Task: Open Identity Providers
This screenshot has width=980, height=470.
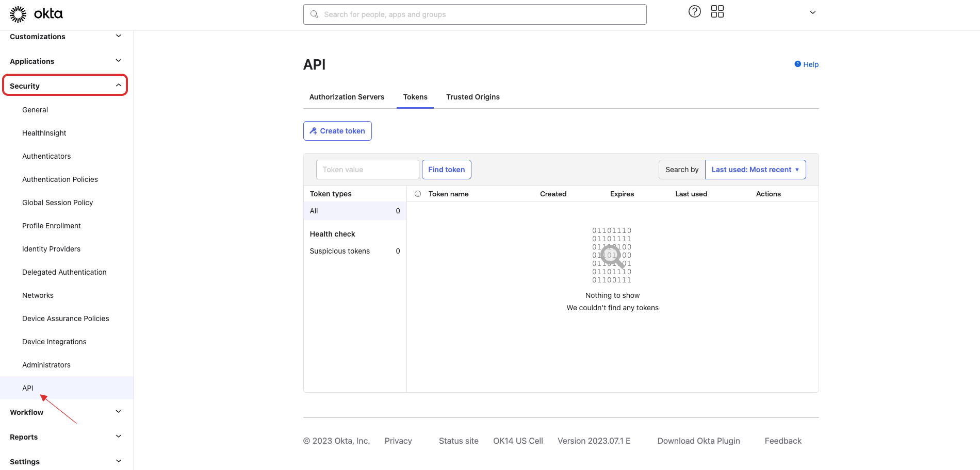Action: click(x=51, y=249)
